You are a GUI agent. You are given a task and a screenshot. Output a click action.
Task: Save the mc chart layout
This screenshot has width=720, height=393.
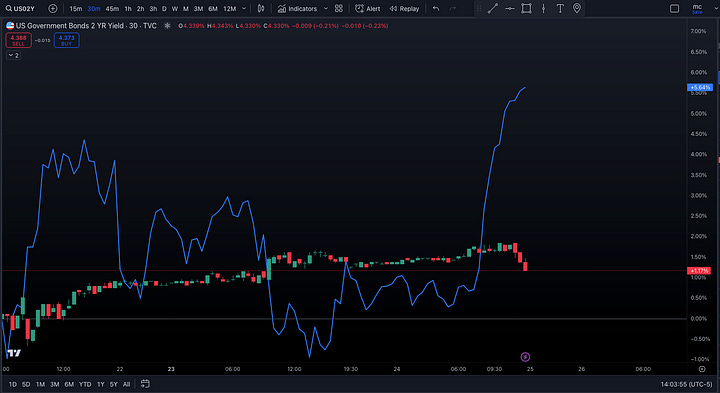click(x=697, y=9)
